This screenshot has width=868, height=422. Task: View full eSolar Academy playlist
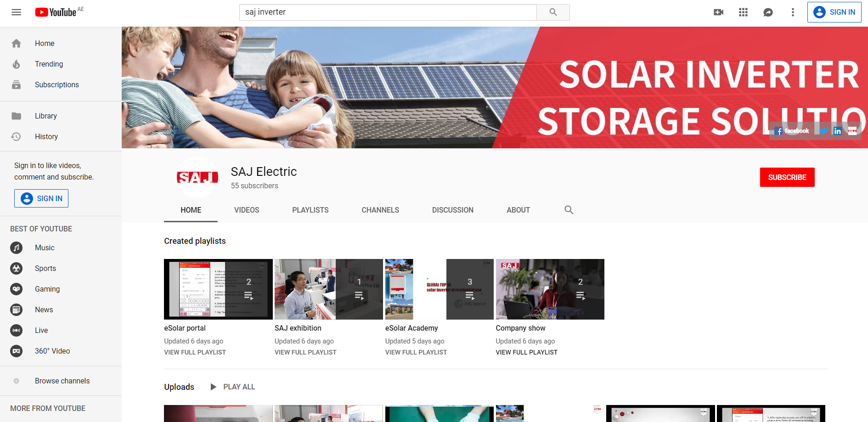pos(416,352)
